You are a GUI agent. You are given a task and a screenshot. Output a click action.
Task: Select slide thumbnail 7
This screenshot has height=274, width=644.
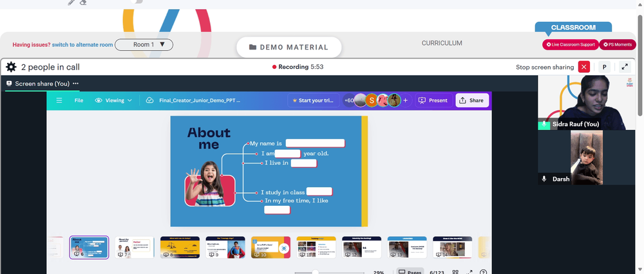point(135,248)
